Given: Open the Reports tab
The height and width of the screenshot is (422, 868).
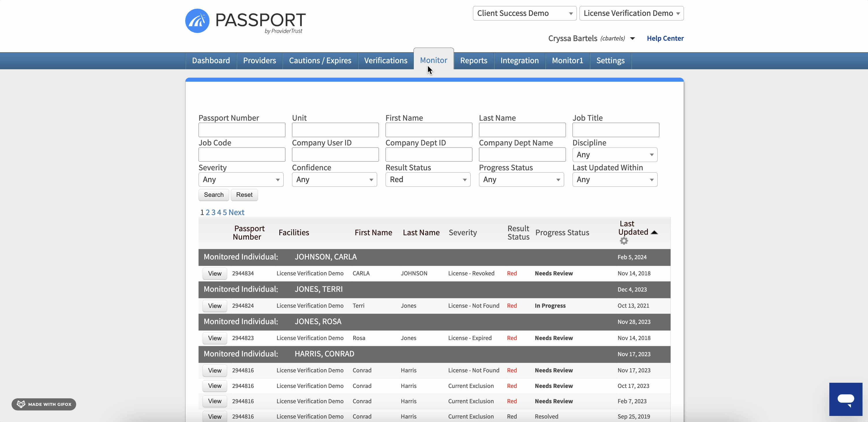Looking at the screenshot, I should tap(474, 61).
